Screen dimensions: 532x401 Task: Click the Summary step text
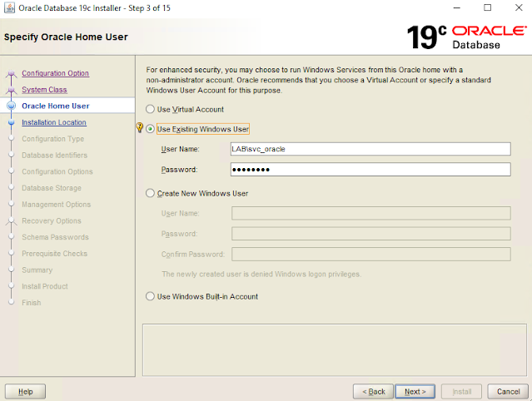(x=37, y=270)
